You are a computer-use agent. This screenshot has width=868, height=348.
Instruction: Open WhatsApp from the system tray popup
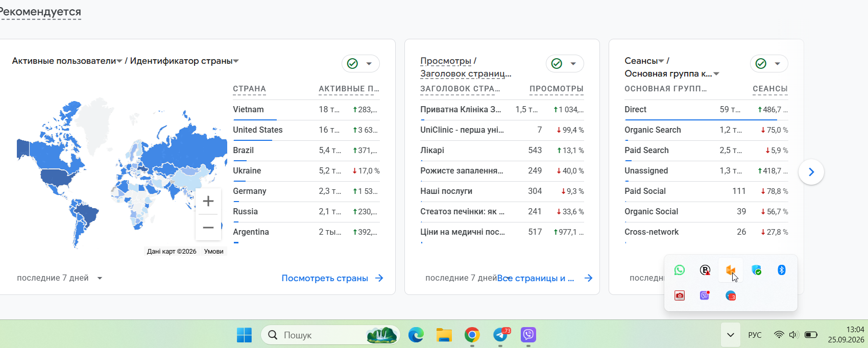pos(680,270)
